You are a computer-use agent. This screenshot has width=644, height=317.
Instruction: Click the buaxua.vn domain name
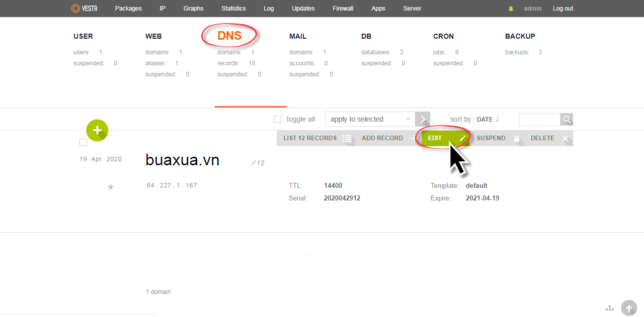pos(182,160)
